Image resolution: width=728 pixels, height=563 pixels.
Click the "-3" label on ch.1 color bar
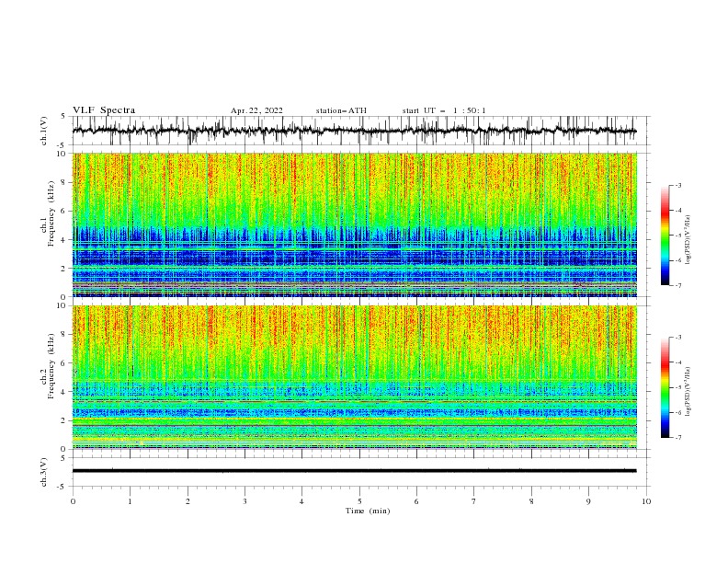click(x=677, y=185)
